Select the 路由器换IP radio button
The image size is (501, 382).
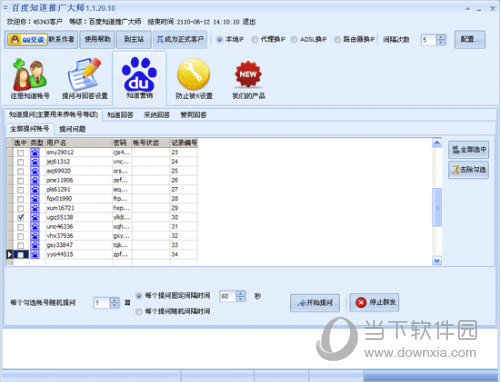tap(338, 40)
